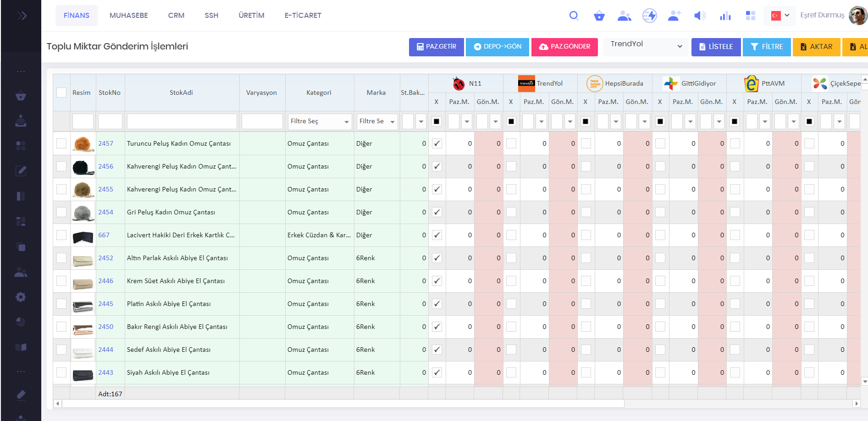
Task: Uncheck N11 checkbox for stock 2457
Action: tap(437, 143)
